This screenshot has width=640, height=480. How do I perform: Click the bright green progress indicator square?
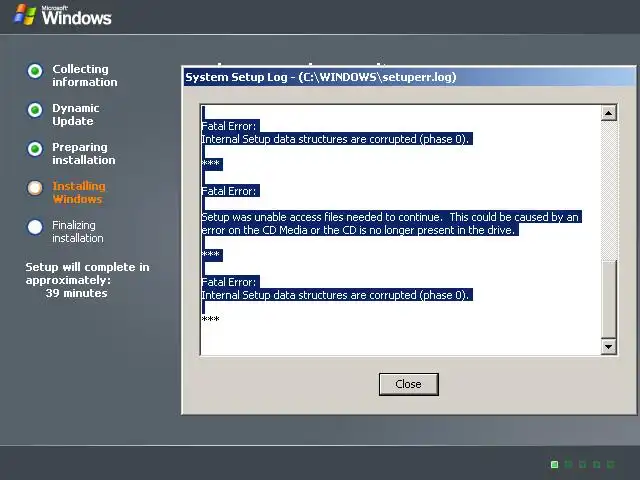(x=554, y=464)
